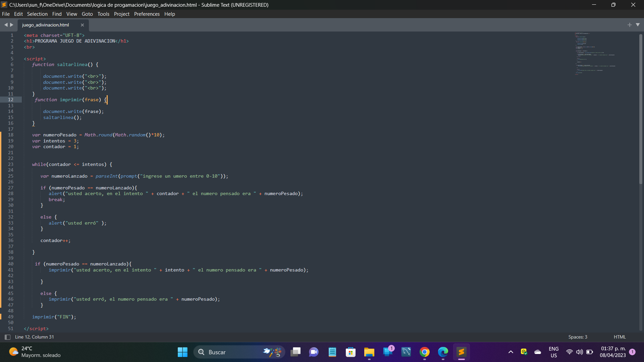Open the notification badge icon
The height and width of the screenshot is (362, 644).
(x=632, y=352)
